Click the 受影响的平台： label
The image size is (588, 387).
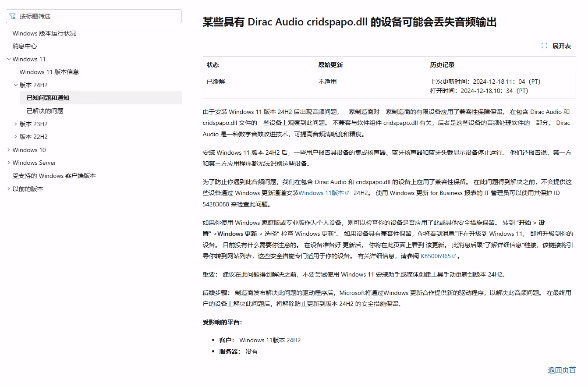pos(223,322)
